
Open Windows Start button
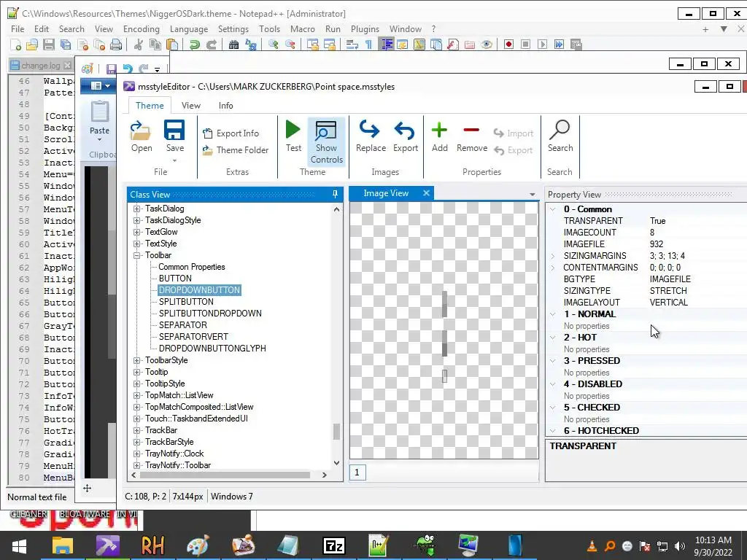pos(19,545)
